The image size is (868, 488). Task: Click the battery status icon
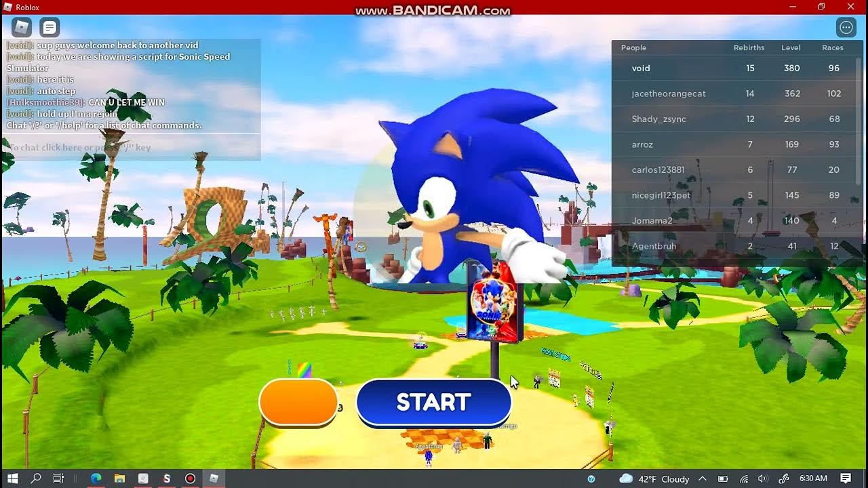tap(723, 479)
